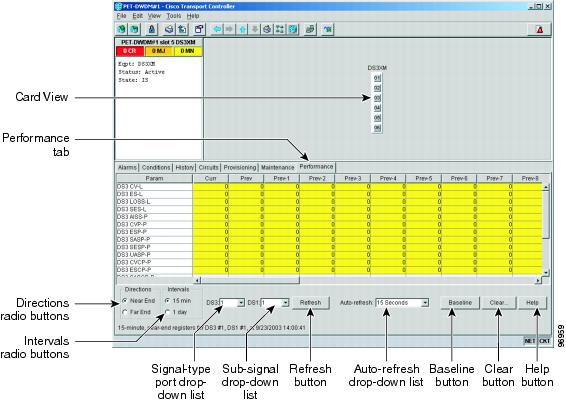Click the gray down arrow toolbar icon

pos(255,29)
